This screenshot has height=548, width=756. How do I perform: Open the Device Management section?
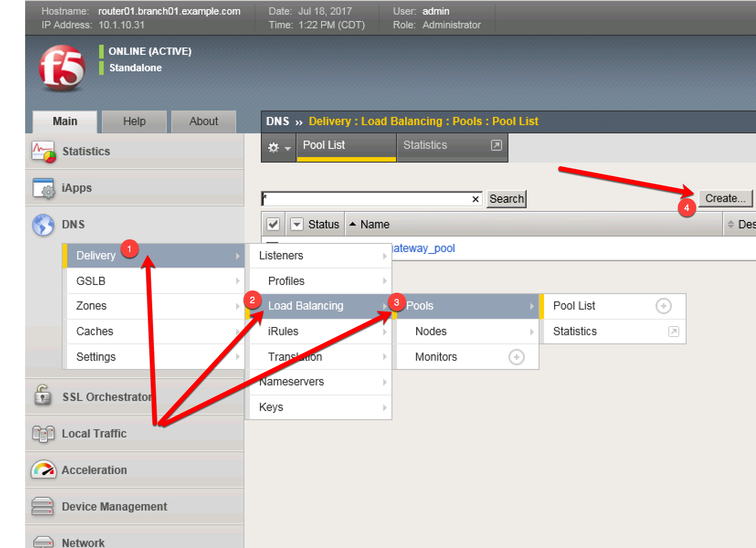coord(134,506)
